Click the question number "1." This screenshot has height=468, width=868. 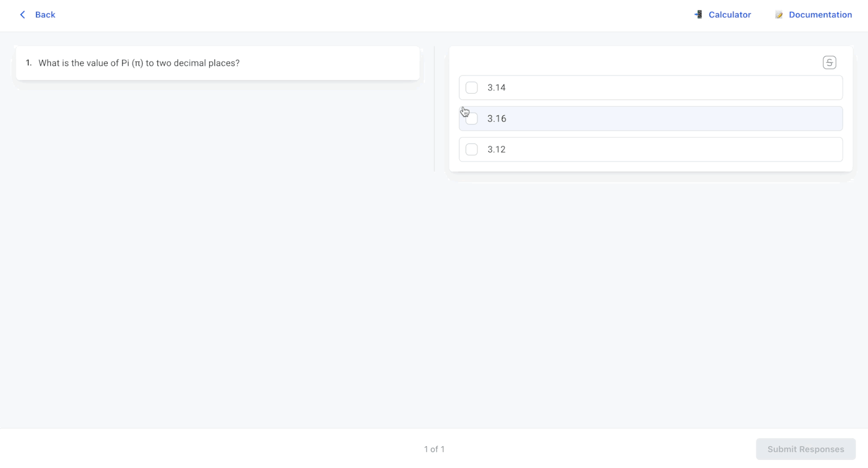click(x=29, y=63)
